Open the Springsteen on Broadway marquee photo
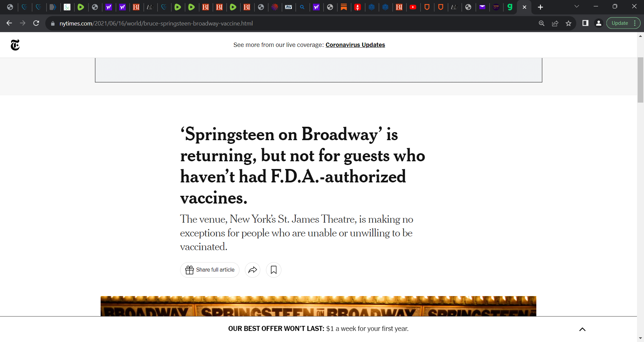Screen dimensions: 644x342 (318, 306)
